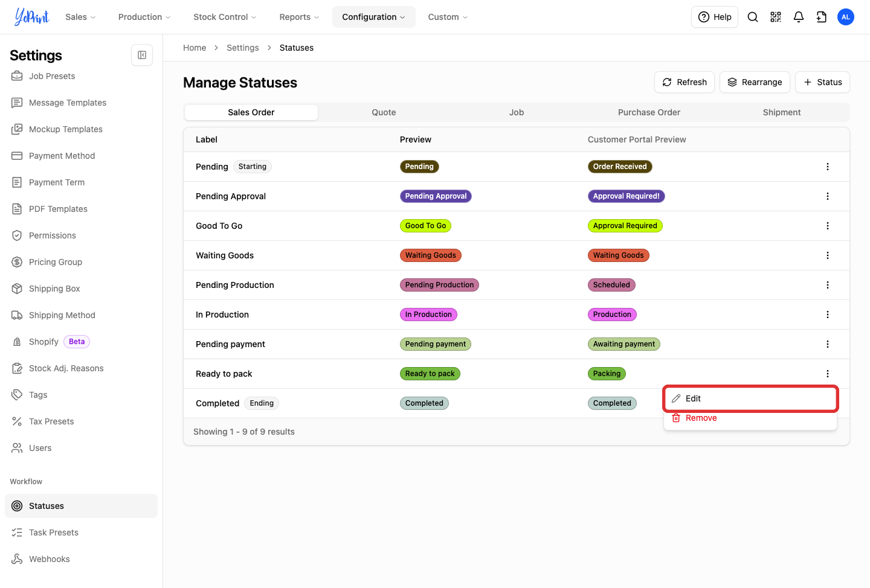The width and height of the screenshot is (870, 588).
Task: Expand the Stock Control dropdown menu
Action: (x=225, y=17)
